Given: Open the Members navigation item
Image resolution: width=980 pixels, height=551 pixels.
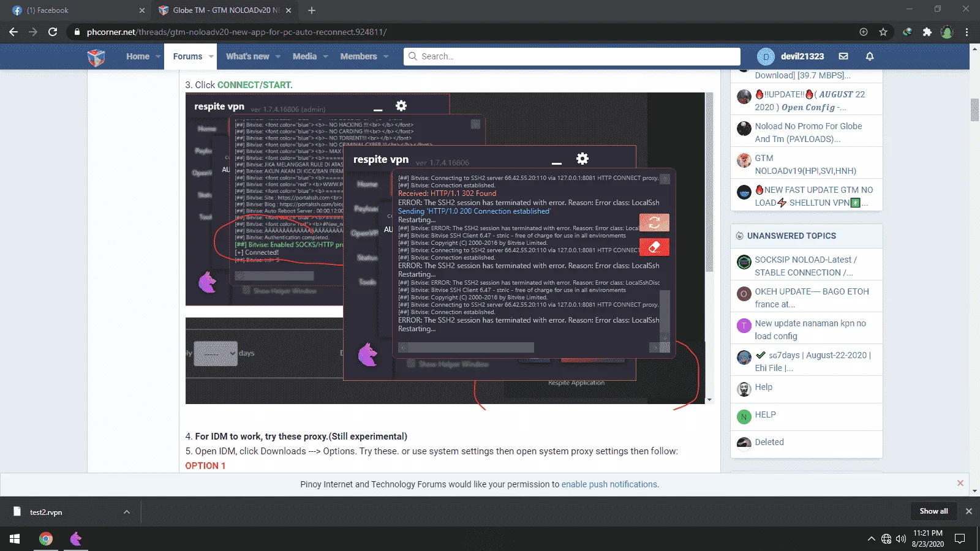Looking at the screenshot, I should (358, 56).
